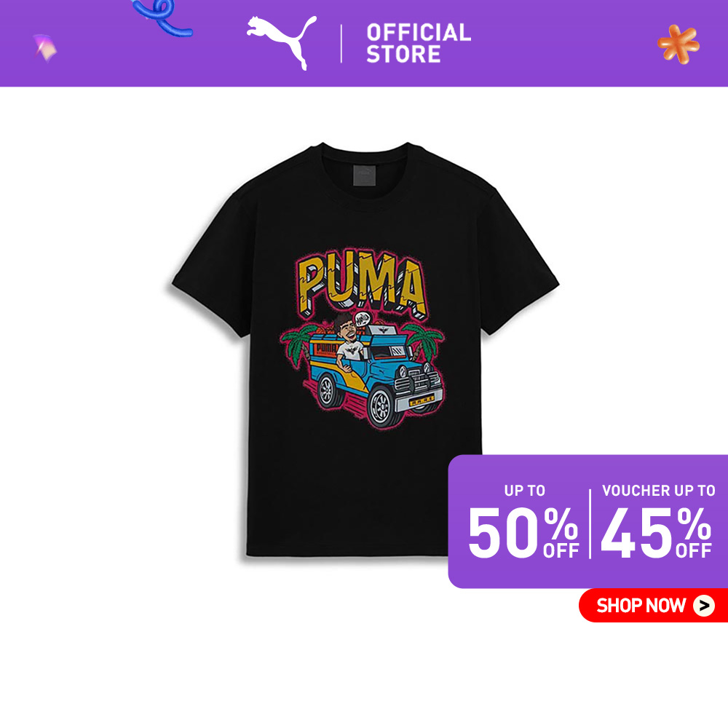The height and width of the screenshot is (728, 728).
Task: Open the black Puma jeepney t-shirt image
Action: pos(365,349)
